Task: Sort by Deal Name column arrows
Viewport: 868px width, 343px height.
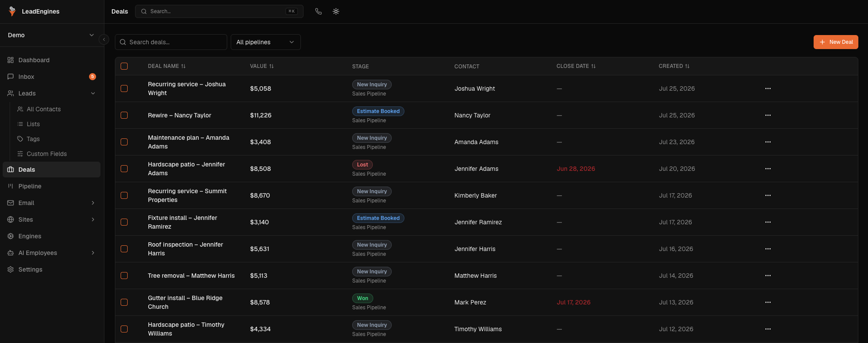Action: [183, 66]
